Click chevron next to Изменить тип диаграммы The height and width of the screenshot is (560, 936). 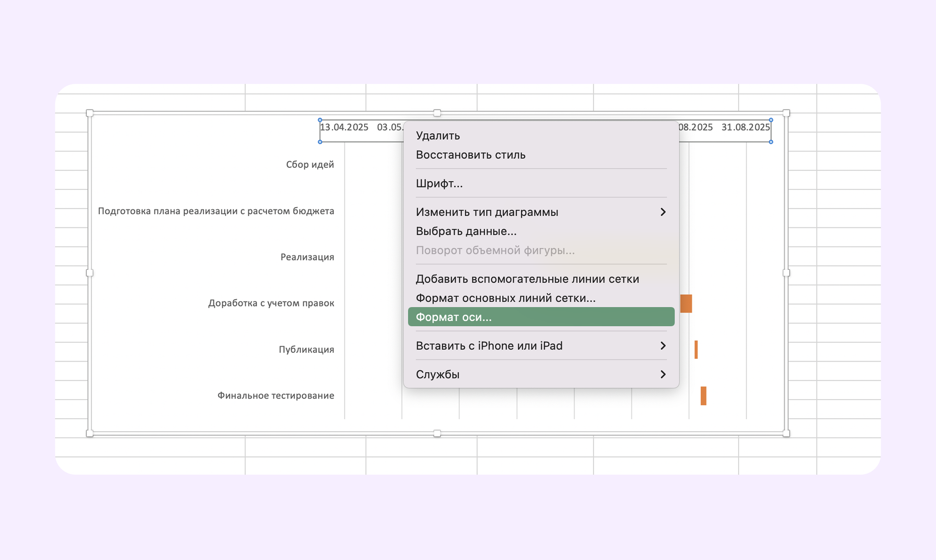(x=663, y=212)
